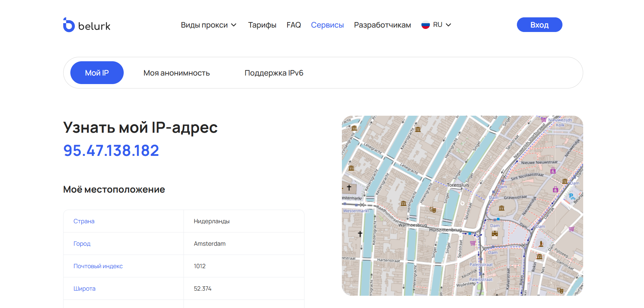Expand the Виды прокси dropdown
The image size is (644, 308).
click(x=209, y=25)
